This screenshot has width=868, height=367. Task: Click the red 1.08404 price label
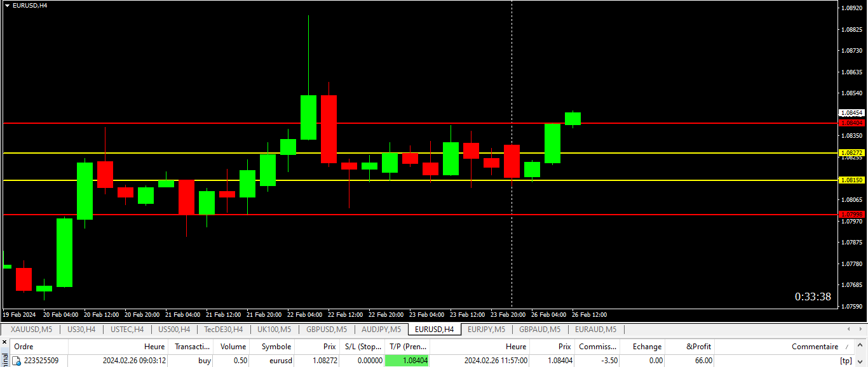pos(851,123)
